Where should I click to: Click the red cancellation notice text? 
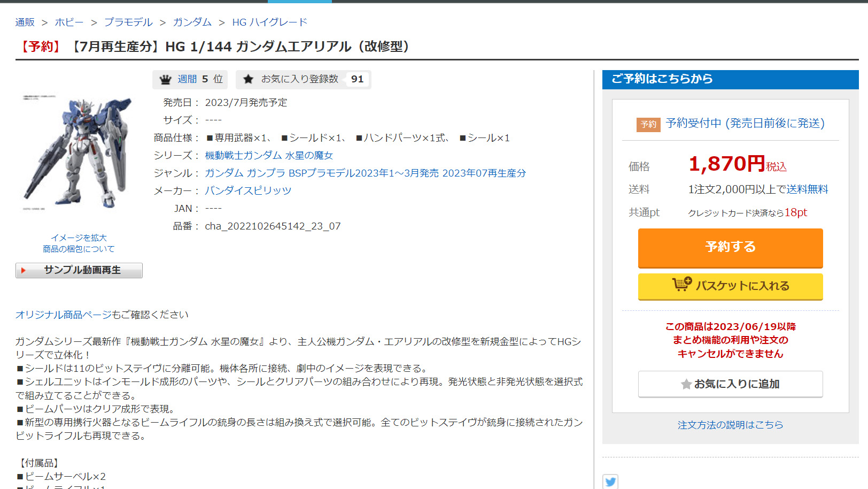(731, 340)
